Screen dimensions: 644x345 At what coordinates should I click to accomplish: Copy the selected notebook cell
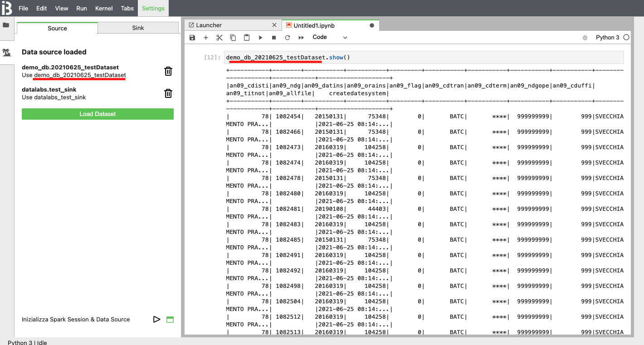233,38
